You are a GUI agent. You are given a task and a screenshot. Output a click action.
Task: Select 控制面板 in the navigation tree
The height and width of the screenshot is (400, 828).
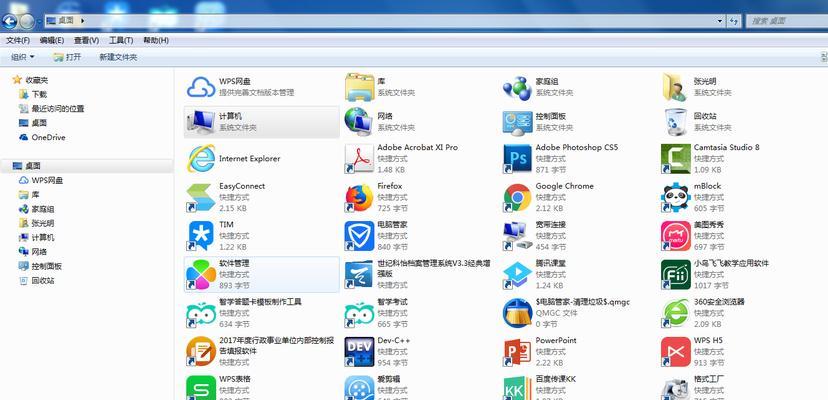click(46, 266)
